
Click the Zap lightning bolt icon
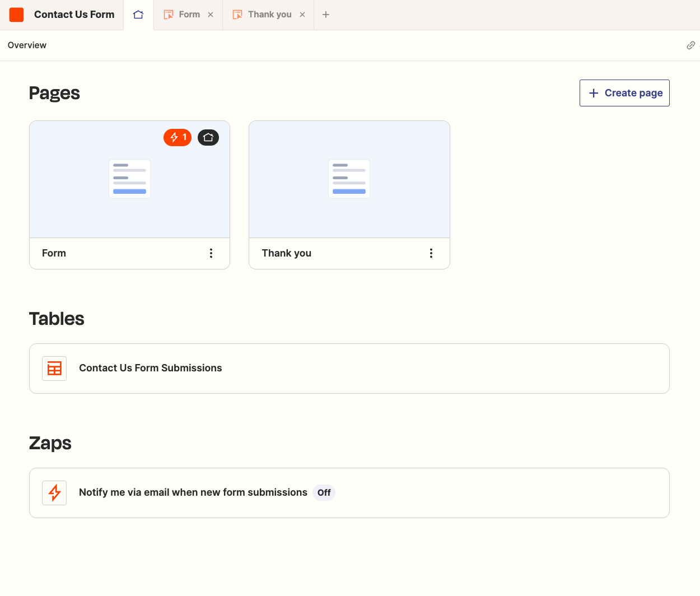point(54,493)
